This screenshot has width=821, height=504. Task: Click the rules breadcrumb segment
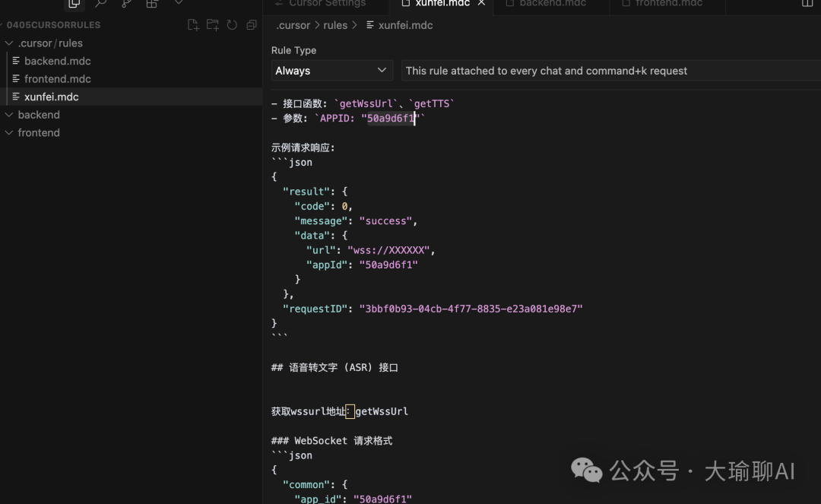[335, 25]
